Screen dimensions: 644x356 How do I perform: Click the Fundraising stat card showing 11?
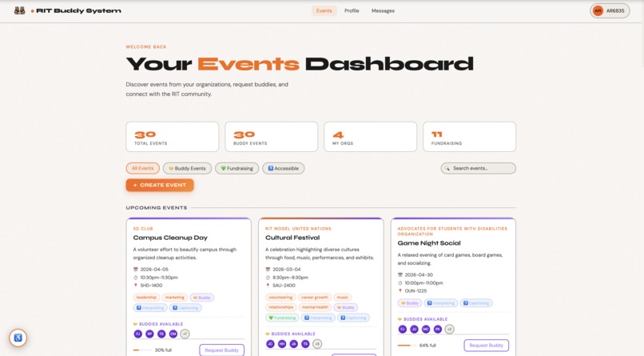coord(470,137)
